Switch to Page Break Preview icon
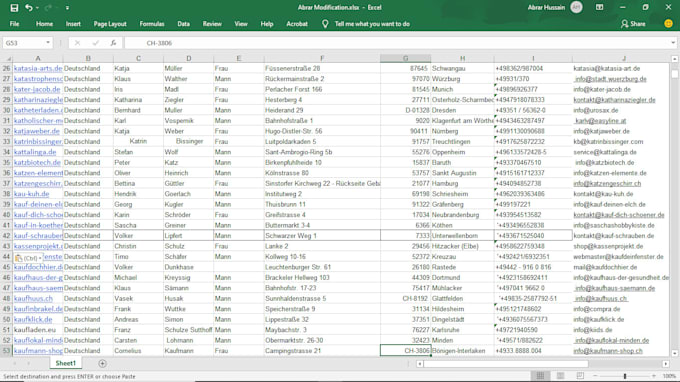Viewport: 680px width, 382px height. point(580,376)
